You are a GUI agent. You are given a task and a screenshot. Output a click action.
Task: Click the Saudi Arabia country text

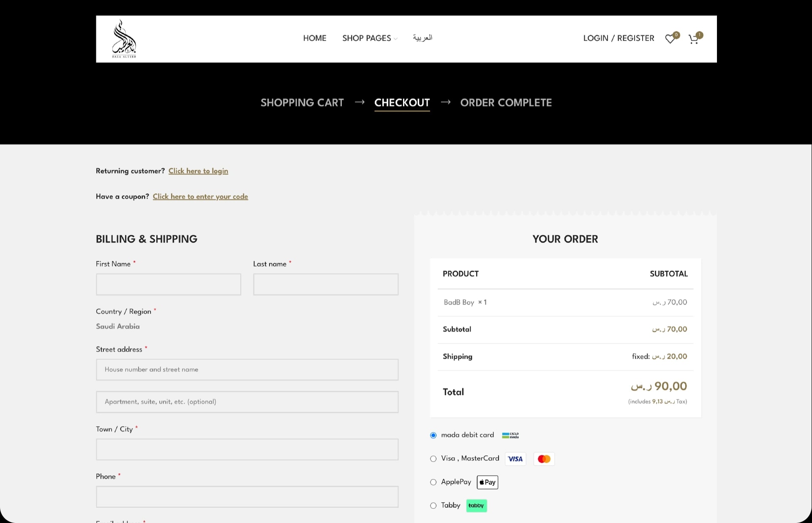coord(118,327)
